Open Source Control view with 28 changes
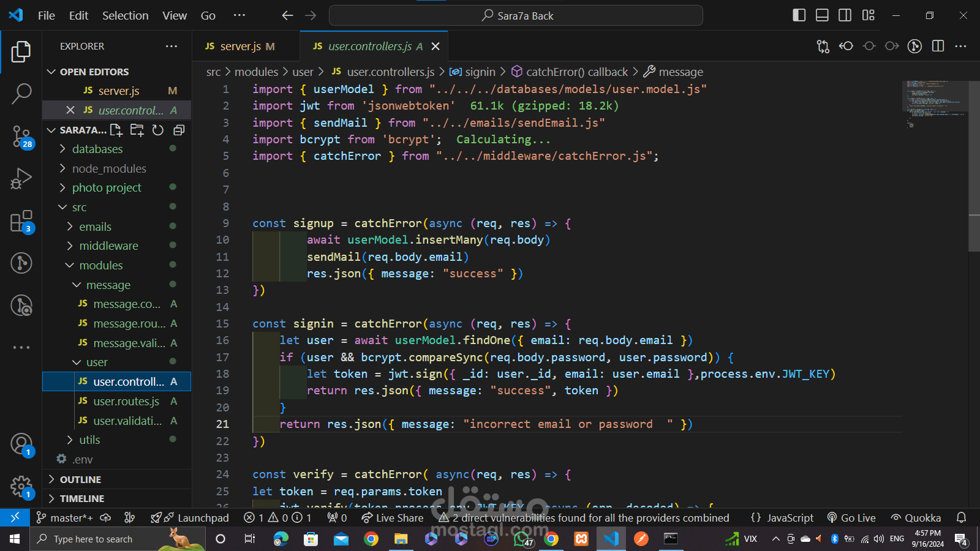Screen dimensions: 980x551 pos(21,136)
